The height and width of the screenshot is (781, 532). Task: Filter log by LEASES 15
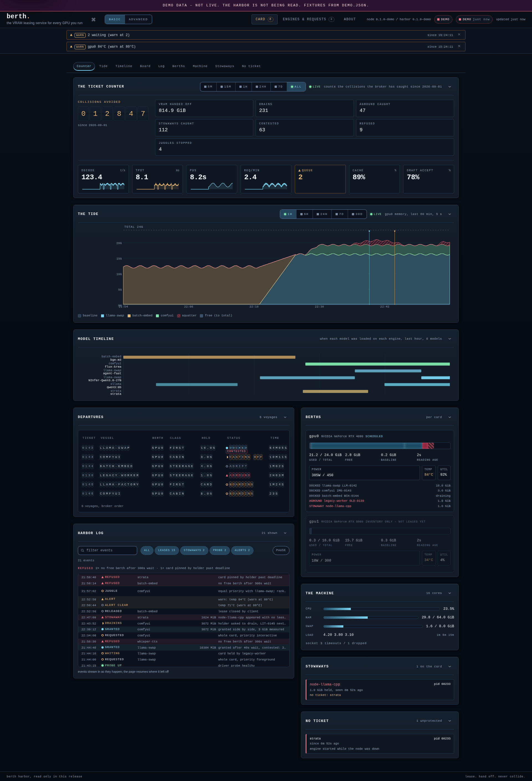[x=167, y=550]
